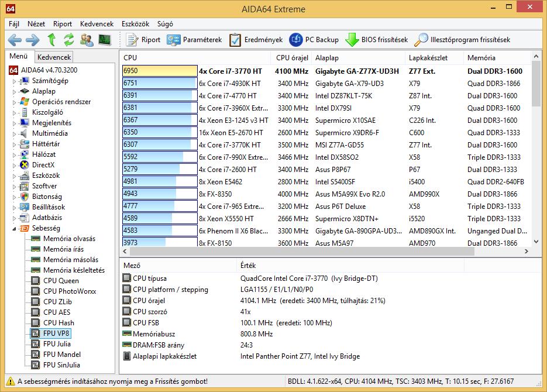Expand the Háttértár tree node
The image size is (547, 392).
[14, 145]
